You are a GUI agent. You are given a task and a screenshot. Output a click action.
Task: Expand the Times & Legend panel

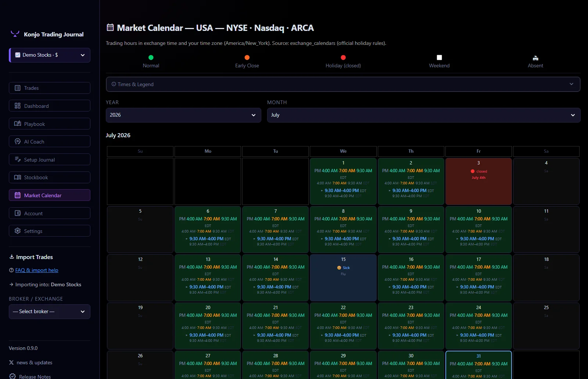coord(343,84)
